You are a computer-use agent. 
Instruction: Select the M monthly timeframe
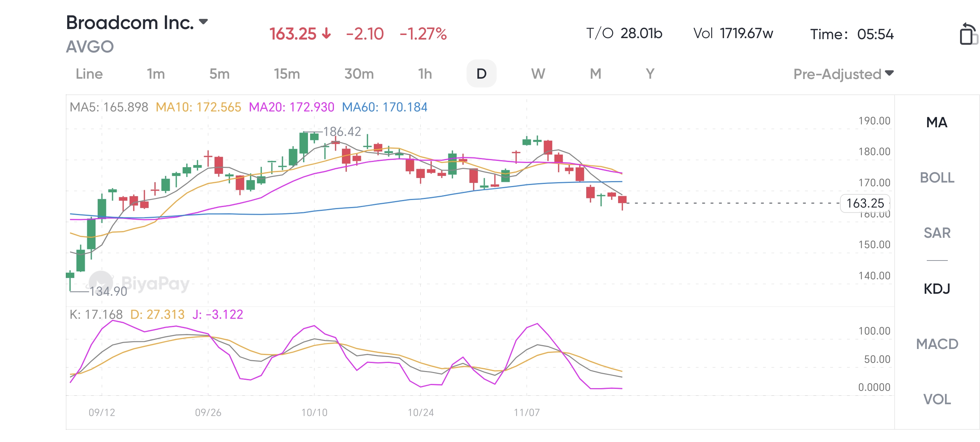tap(595, 74)
